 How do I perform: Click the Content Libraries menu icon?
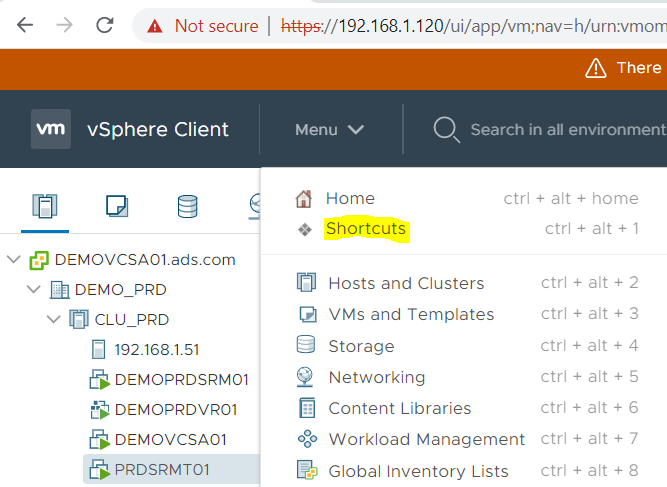click(x=307, y=408)
